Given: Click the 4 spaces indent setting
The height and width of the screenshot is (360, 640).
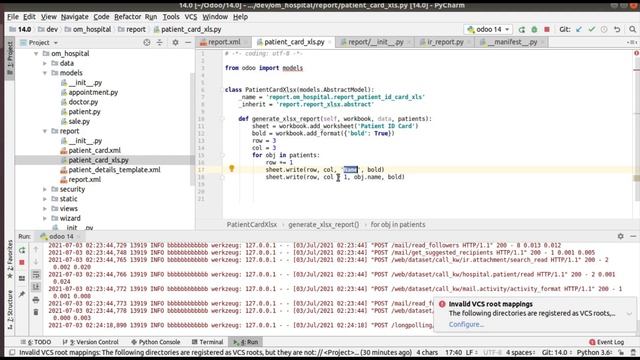Looking at the screenshot, I should (520, 352).
